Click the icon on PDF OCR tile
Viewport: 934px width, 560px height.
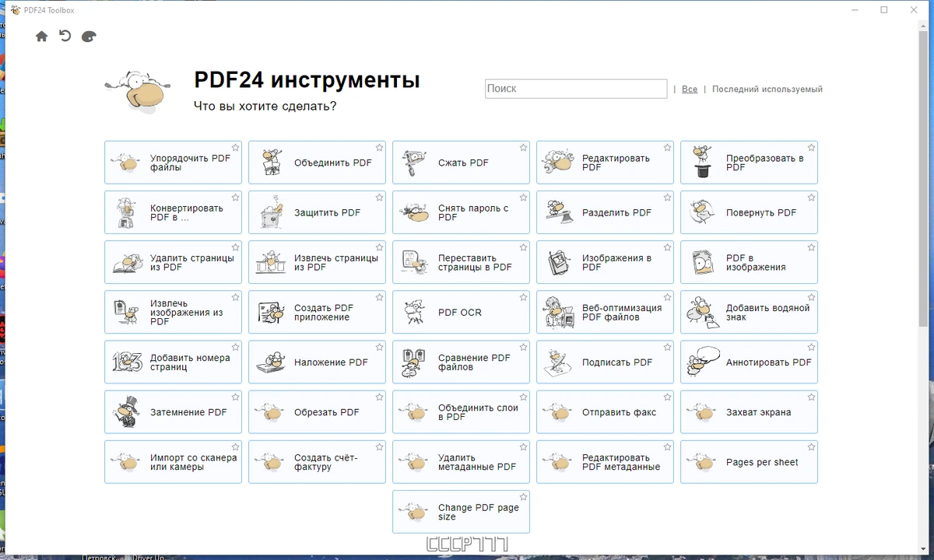(414, 312)
